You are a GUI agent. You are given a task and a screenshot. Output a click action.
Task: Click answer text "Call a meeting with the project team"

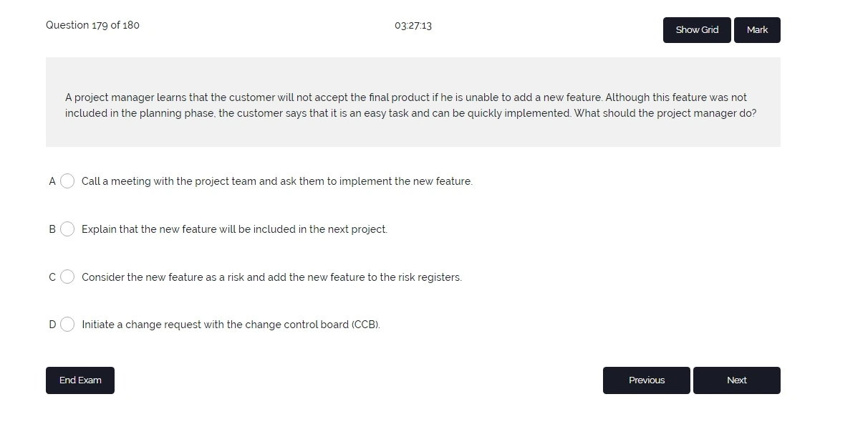coord(276,181)
